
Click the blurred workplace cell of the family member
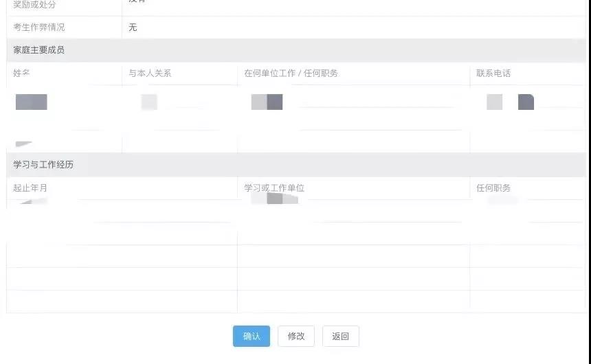[267, 102]
